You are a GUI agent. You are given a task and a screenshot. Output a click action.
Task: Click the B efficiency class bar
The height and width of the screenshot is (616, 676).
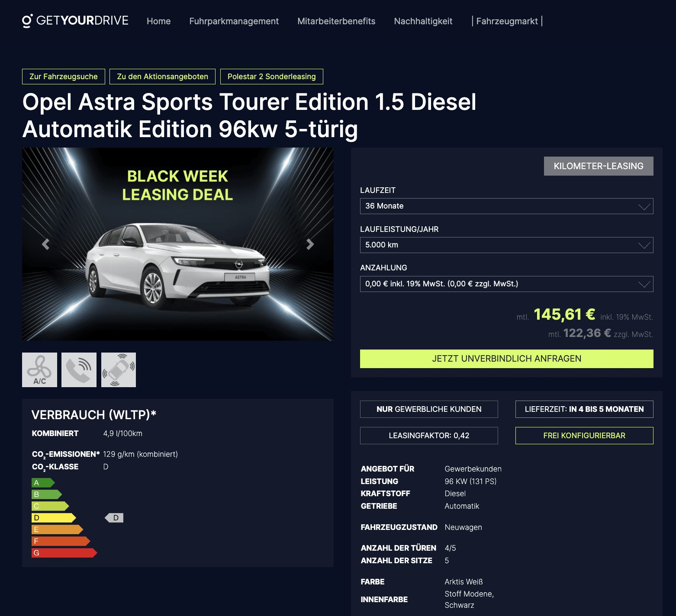[x=47, y=494]
